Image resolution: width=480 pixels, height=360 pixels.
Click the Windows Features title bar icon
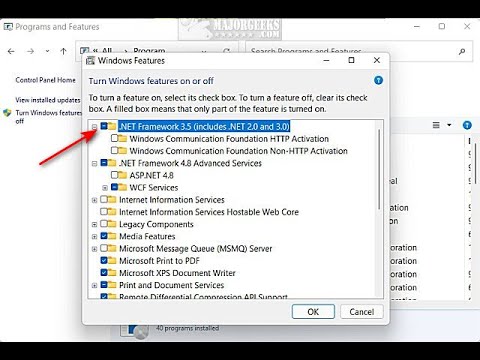click(x=90, y=61)
